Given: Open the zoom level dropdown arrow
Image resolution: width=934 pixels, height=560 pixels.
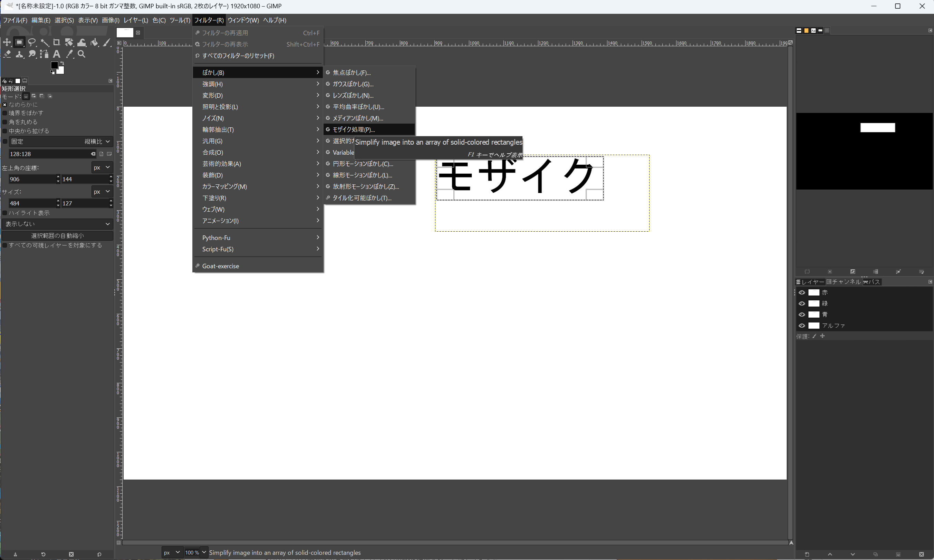Looking at the screenshot, I should click(204, 552).
